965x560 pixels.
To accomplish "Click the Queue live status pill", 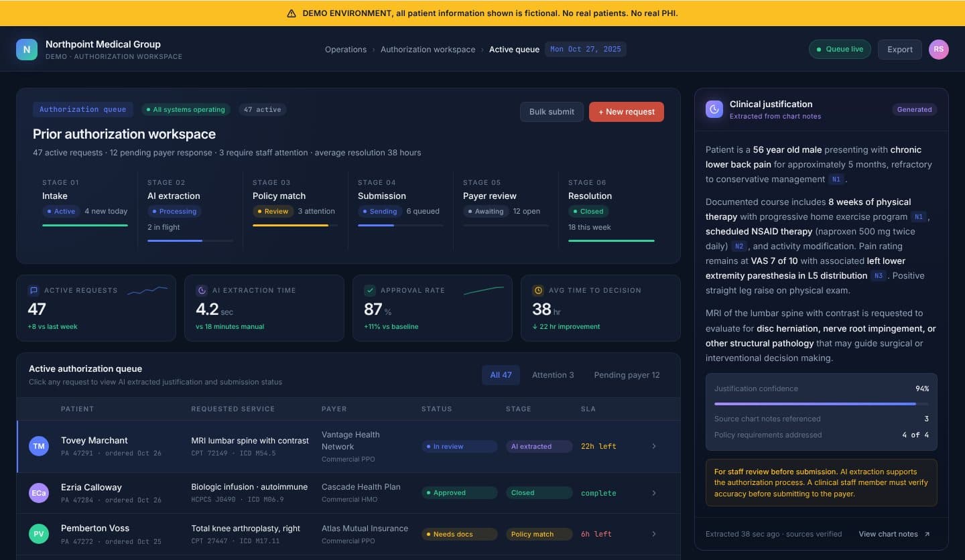I will (840, 50).
